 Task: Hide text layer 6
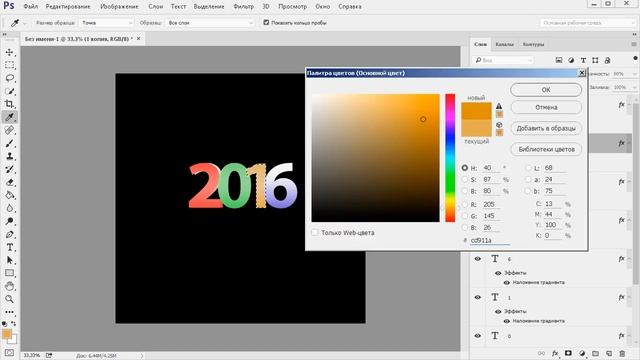[x=478, y=259]
